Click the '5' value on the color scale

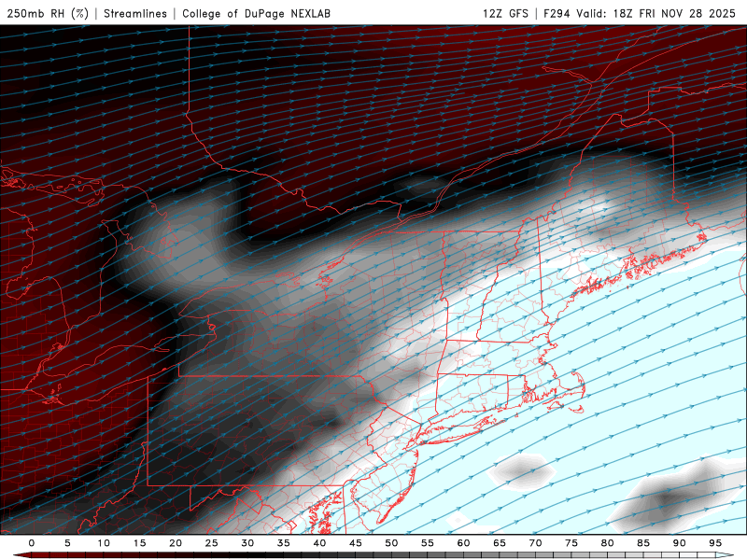67,543
